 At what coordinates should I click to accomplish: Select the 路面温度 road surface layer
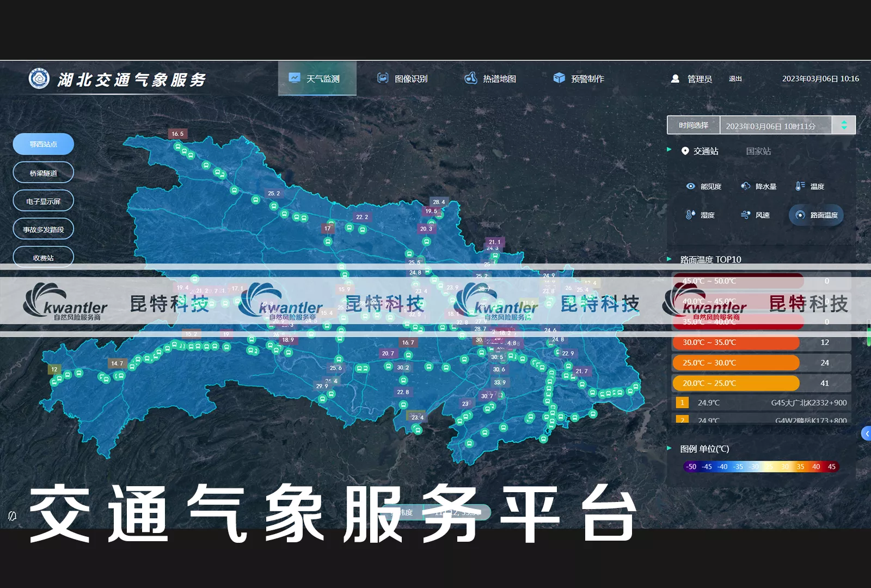(816, 215)
